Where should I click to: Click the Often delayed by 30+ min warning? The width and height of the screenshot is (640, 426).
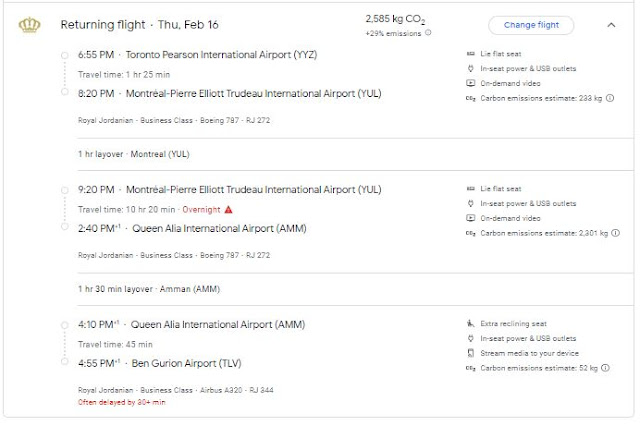click(x=122, y=401)
